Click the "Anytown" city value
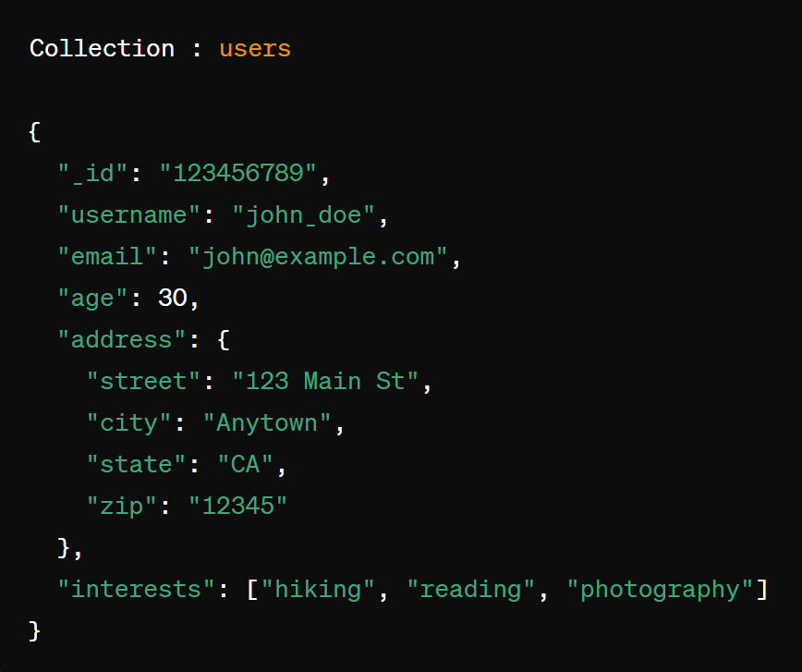 tap(267, 423)
